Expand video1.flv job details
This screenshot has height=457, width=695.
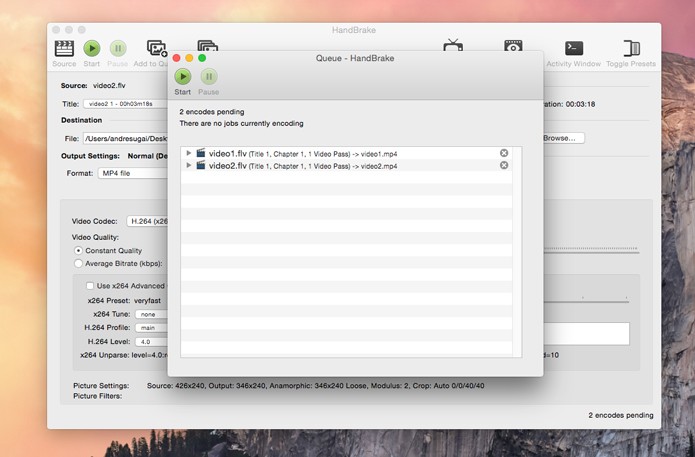click(189, 153)
